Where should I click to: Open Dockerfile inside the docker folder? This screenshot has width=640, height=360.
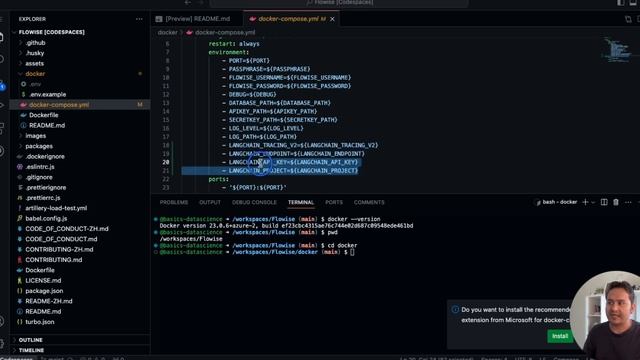click(43, 115)
